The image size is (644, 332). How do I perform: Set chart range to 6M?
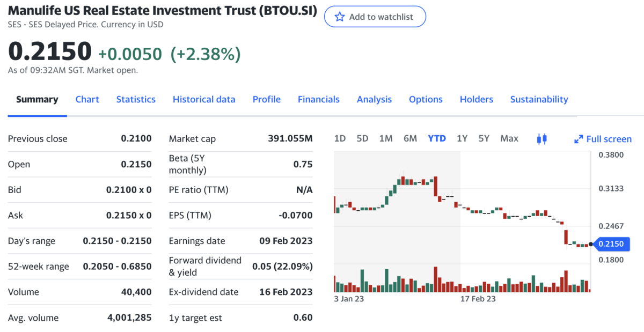(410, 138)
